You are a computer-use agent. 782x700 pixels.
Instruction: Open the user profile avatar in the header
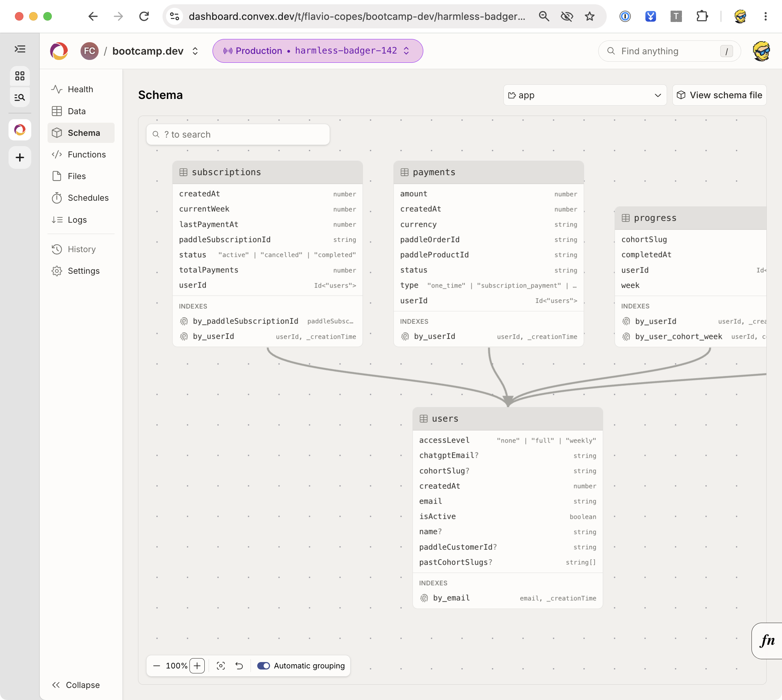(x=761, y=51)
